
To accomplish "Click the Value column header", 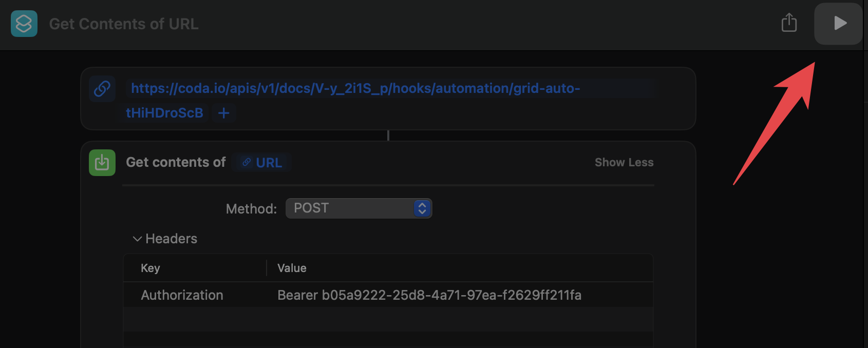I will (292, 268).
